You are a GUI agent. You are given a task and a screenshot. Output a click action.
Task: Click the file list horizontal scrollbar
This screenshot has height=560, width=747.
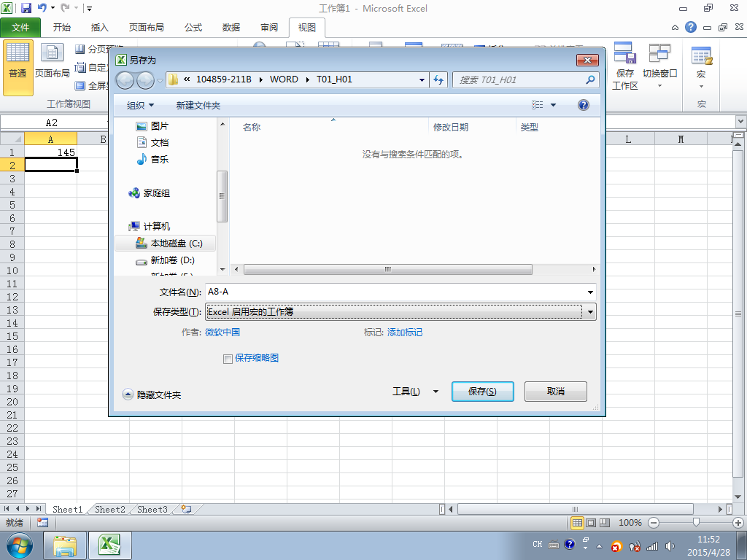388,270
